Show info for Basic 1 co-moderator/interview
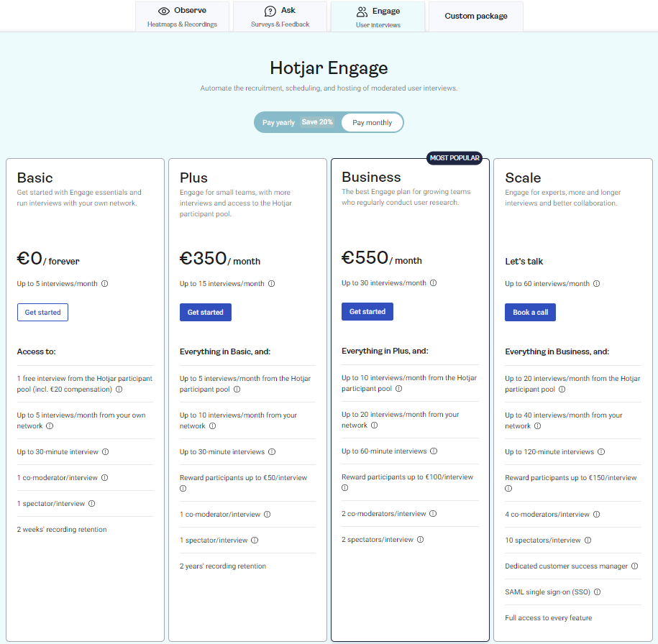Viewport: 658px width, 644px height. coord(105,478)
